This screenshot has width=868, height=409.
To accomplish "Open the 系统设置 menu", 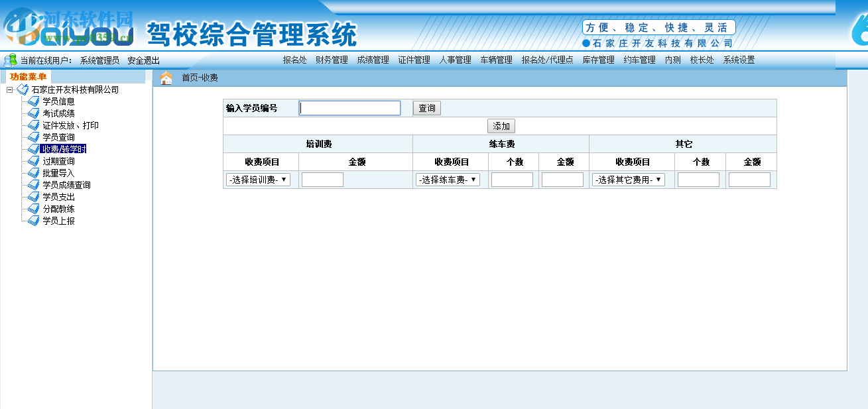I will pos(739,59).
